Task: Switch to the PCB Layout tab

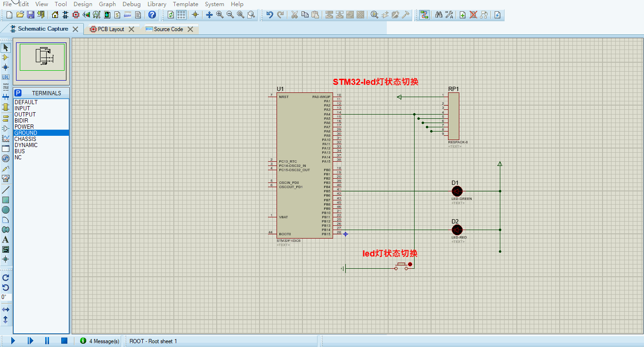Action: [x=111, y=29]
